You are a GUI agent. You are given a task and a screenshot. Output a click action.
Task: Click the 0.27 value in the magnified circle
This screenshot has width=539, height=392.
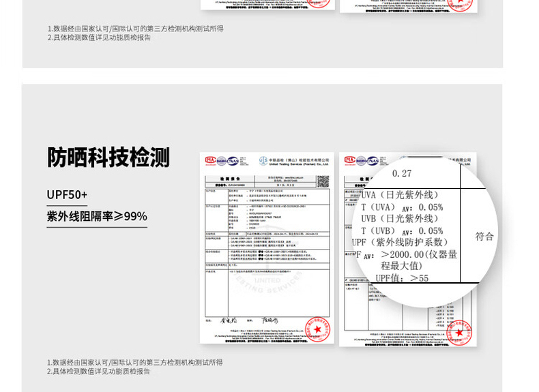pyautogui.click(x=402, y=174)
